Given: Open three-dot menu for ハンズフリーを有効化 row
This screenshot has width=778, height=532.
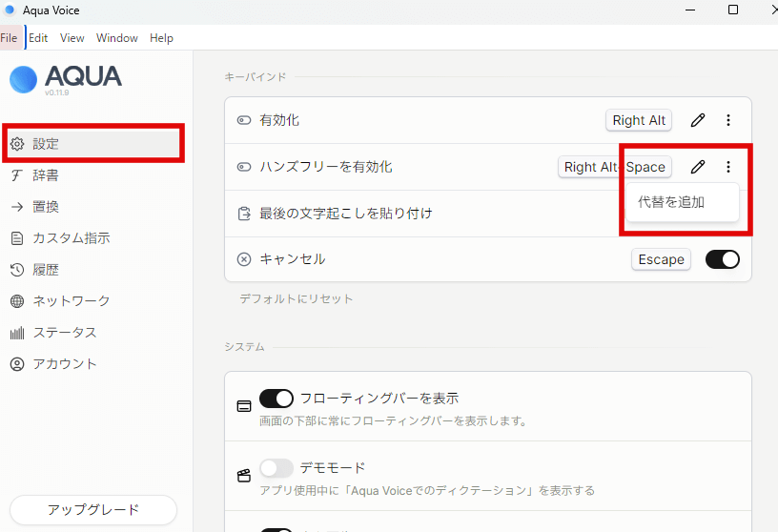Looking at the screenshot, I should coord(728,167).
